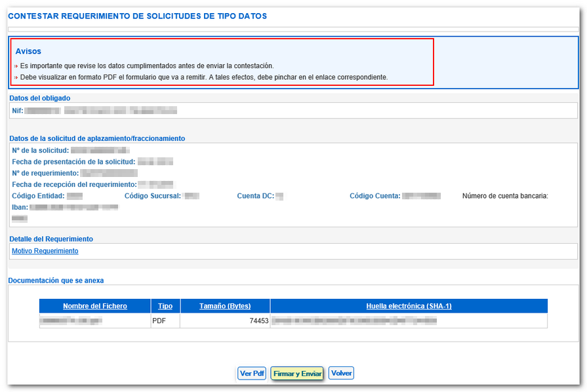The image size is (587, 392).
Task: Click the Huella electrónica (SHA-1) header
Action: pyautogui.click(x=409, y=306)
